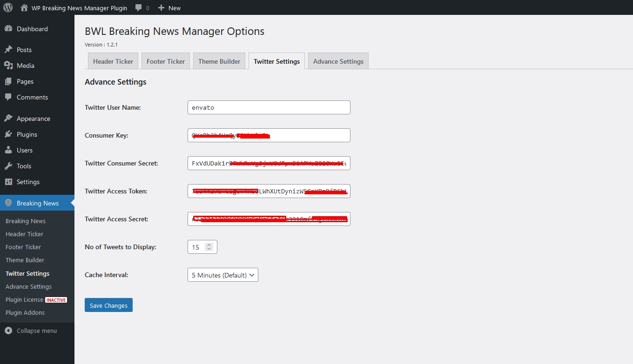The width and height of the screenshot is (633, 364).
Task: Open the home icon site link
Action: 24,8
